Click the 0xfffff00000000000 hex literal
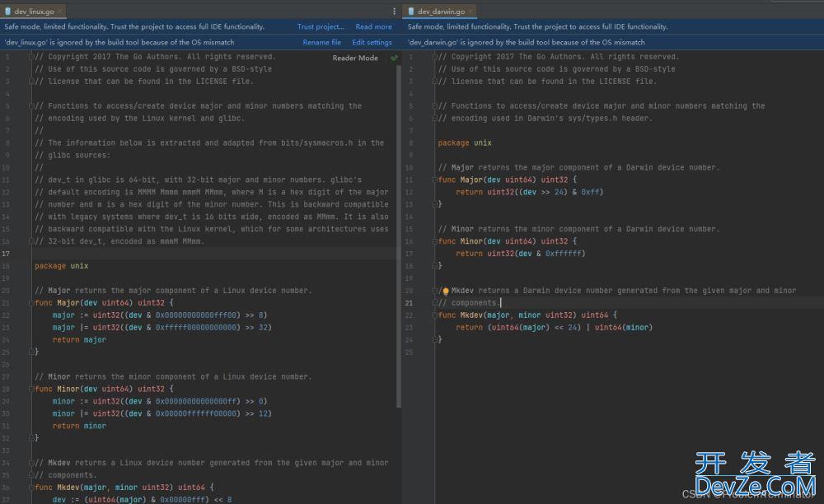 click(198, 328)
